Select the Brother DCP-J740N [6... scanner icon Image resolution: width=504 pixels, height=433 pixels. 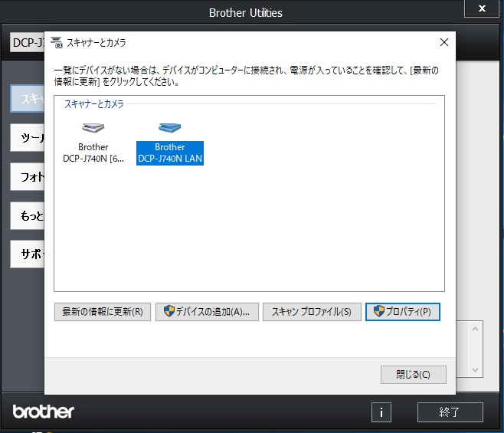pyautogui.click(x=93, y=128)
